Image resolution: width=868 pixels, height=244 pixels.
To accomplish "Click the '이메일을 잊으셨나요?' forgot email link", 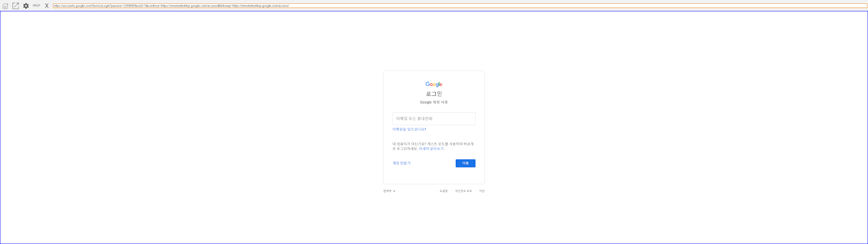I will (409, 130).
